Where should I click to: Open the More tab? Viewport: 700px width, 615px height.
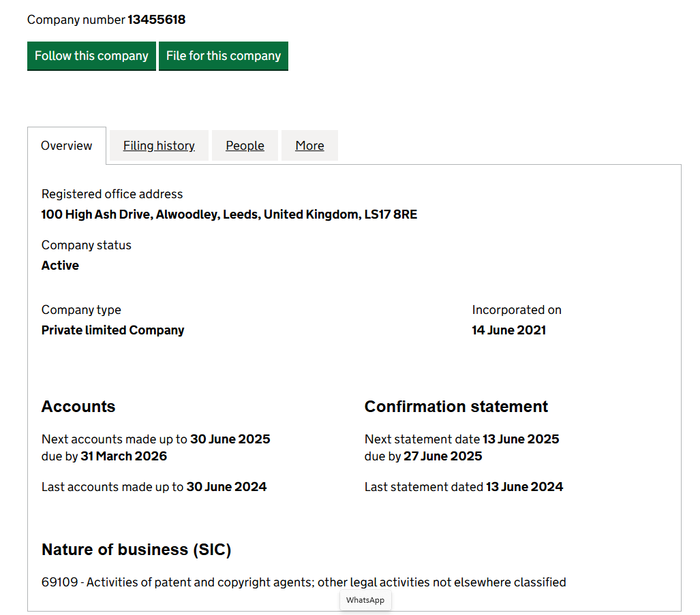[309, 146]
